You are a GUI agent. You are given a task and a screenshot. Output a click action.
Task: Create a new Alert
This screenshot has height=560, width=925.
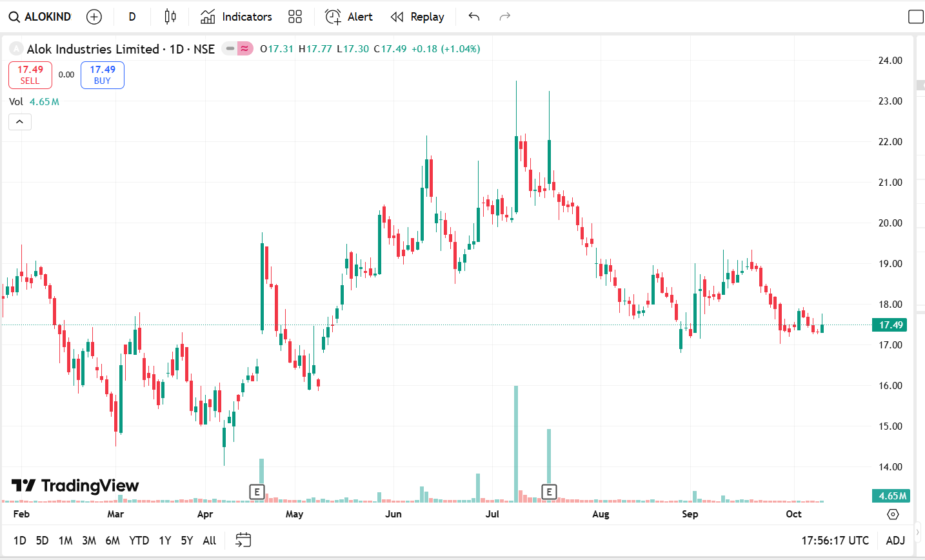click(349, 17)
